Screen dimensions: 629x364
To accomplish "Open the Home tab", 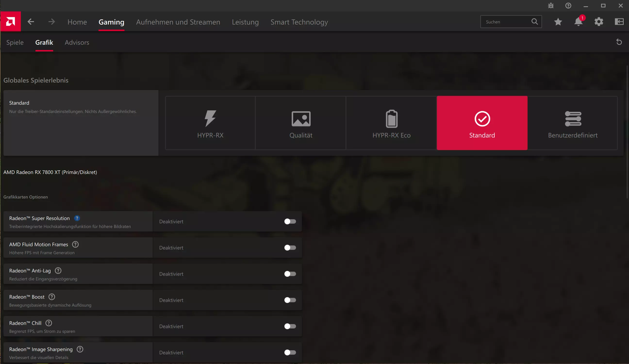I will [x=77, y=22].
